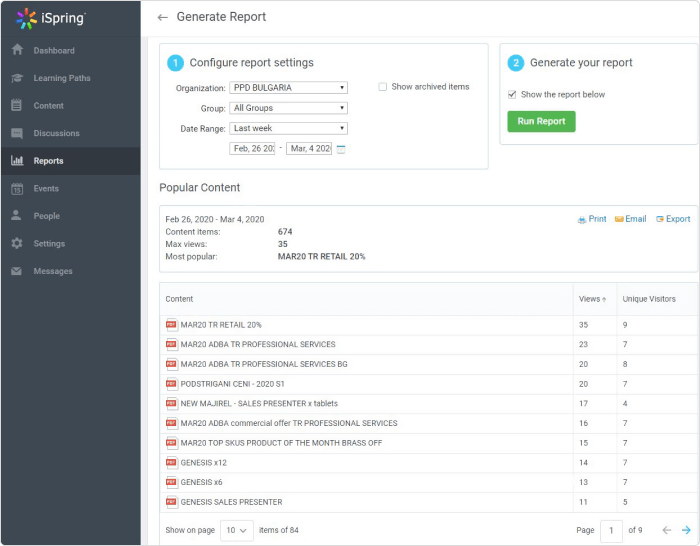Screen dimensions: 700x546
Task: Click the Run Report button
Action: pos(541,121)
